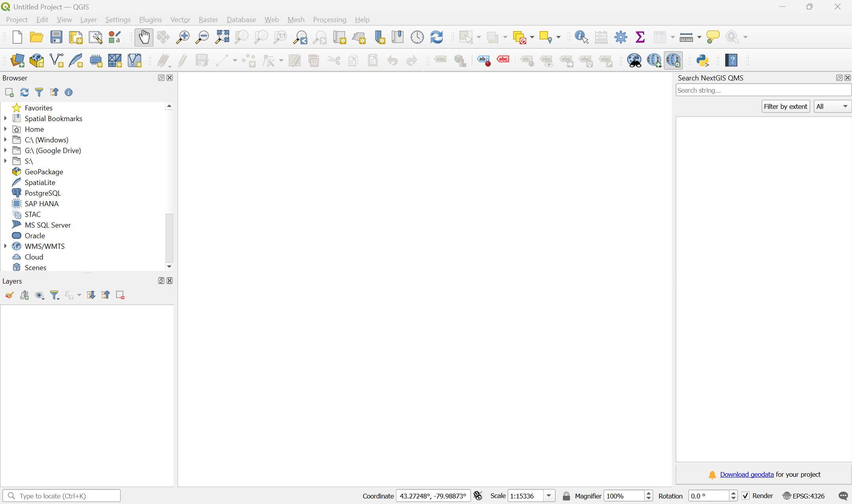Close the Browser panel

click(170, 78)
